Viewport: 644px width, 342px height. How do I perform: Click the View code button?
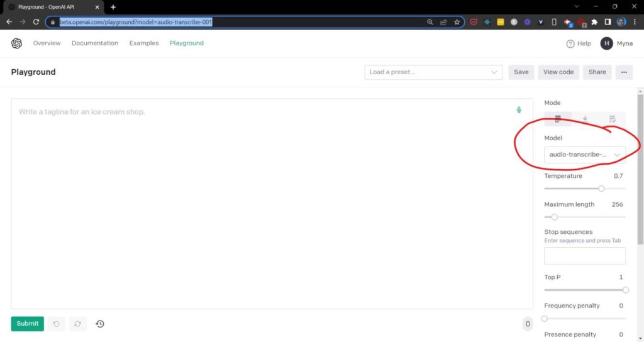[558, 72]
